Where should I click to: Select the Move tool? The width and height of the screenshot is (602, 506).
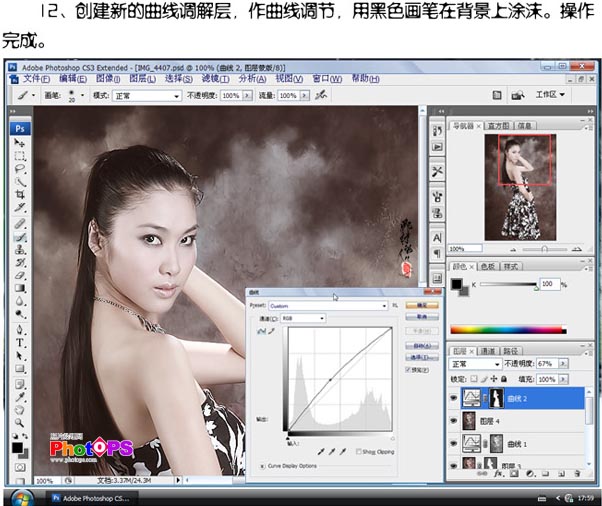(x=19, y=144)
